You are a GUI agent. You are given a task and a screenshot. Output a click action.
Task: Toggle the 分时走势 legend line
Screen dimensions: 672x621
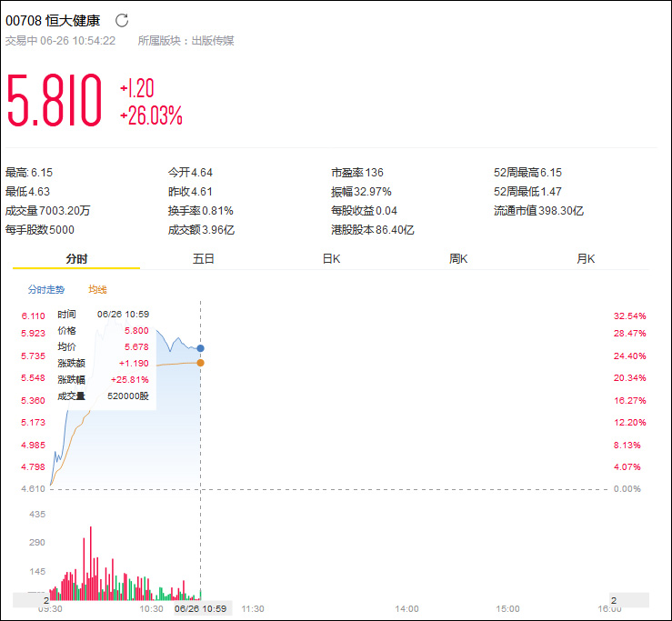pyautogui.click(x=46, y=290)
